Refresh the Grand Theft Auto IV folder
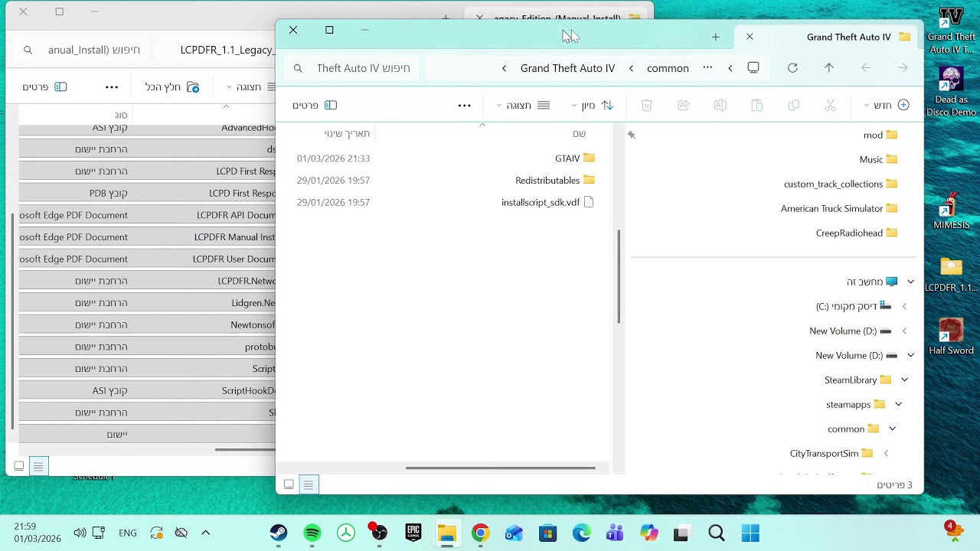This screenshot has height=551, width=980. tap(792, 68)
